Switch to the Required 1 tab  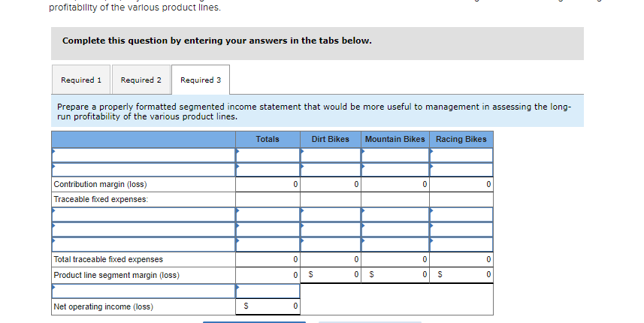point(81,80)
